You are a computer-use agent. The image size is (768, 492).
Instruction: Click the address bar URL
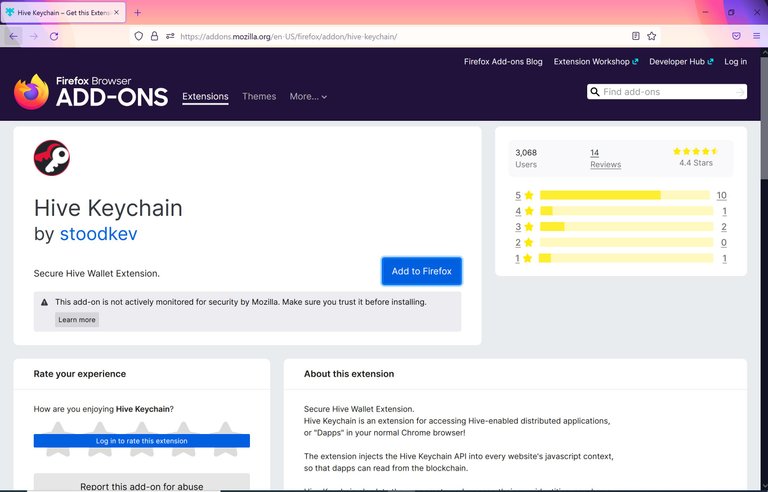coord(288,36)
